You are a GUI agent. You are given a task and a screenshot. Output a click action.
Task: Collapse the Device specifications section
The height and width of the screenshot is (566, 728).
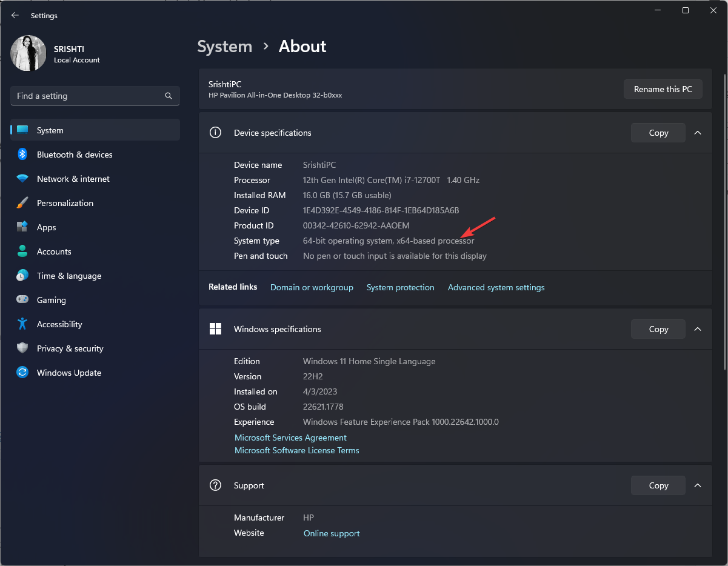(697, 132)
